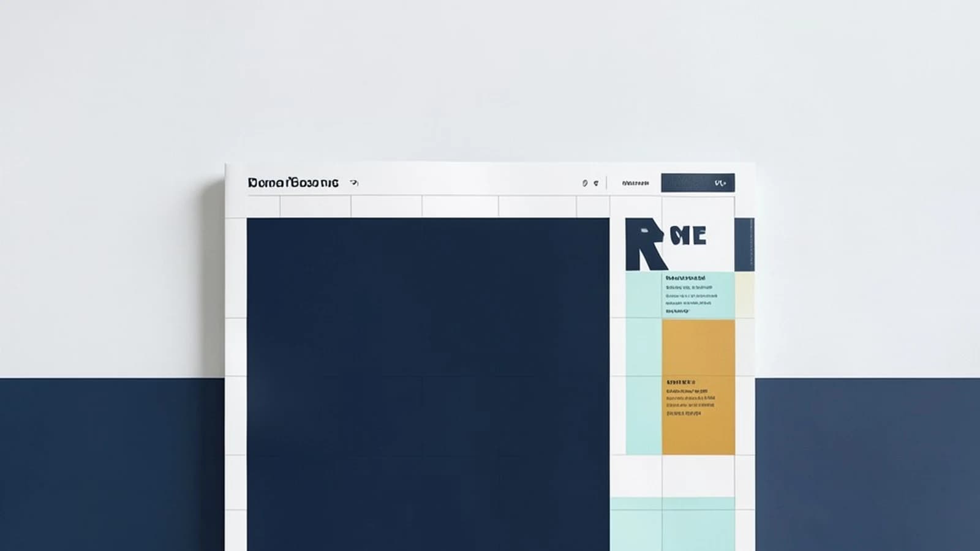The image size is (980, 551).
Task: Open the small text link beside the navy button
Action: click(635, 183)
